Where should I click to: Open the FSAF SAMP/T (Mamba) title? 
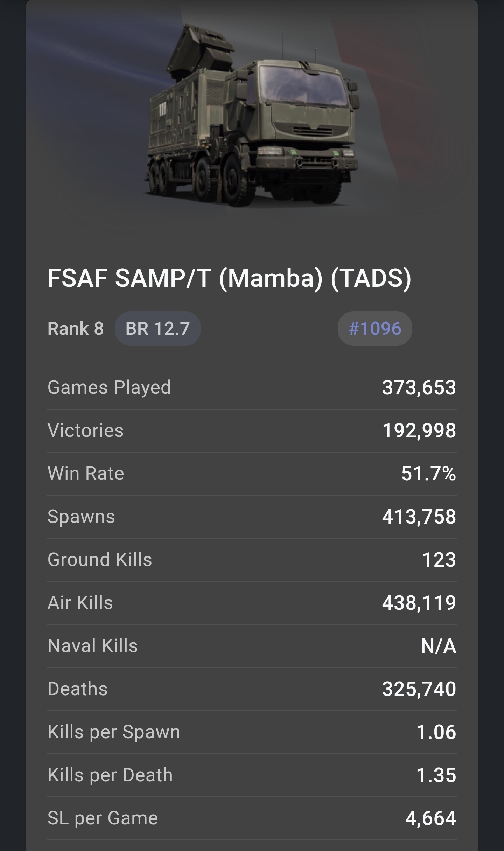[229, 278]
